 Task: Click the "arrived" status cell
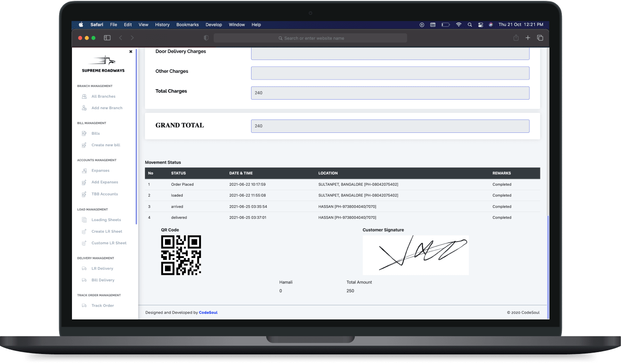[178, 207]
